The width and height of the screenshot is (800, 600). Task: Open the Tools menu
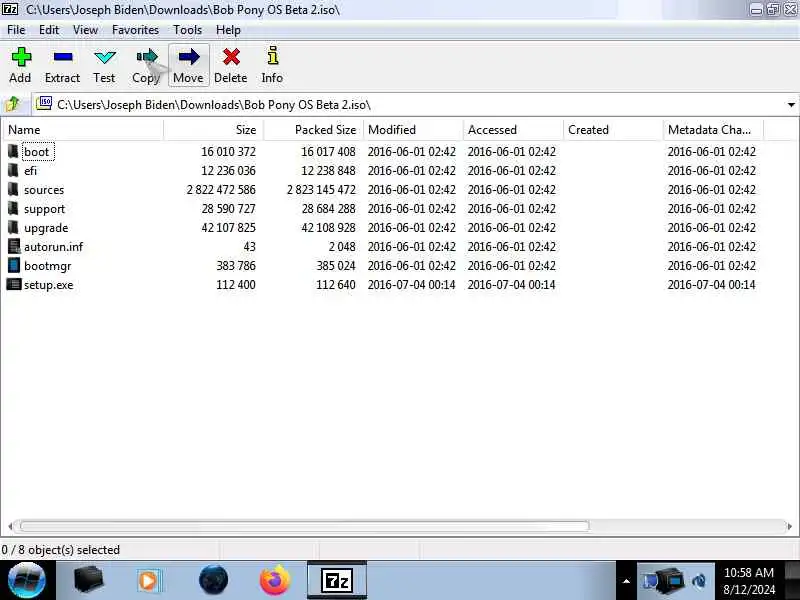[x=187, y=30]
